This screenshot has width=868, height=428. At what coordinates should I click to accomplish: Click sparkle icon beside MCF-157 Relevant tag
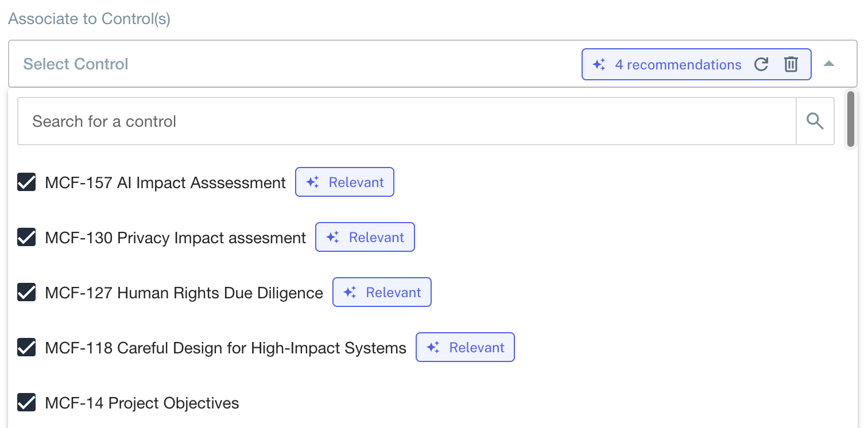click(x=312, y=182)
